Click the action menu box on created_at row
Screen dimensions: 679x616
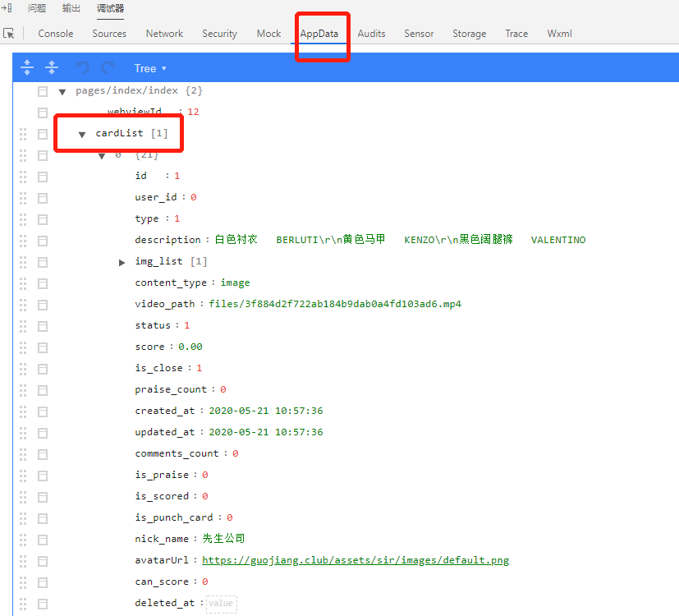tap(43, 412)
